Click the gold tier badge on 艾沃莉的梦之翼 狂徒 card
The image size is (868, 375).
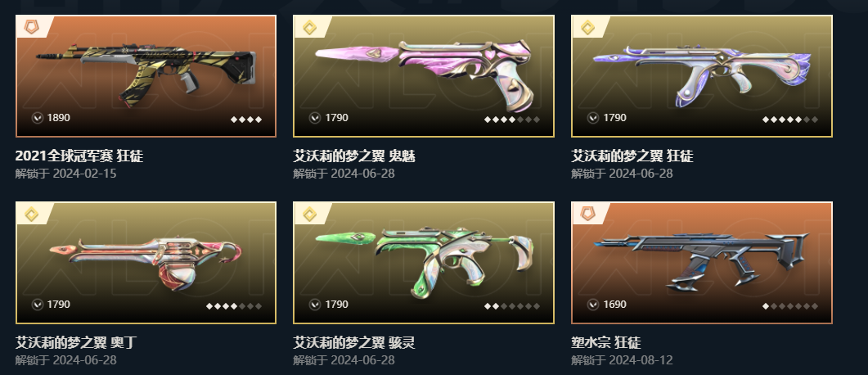(x=588, y=27)
